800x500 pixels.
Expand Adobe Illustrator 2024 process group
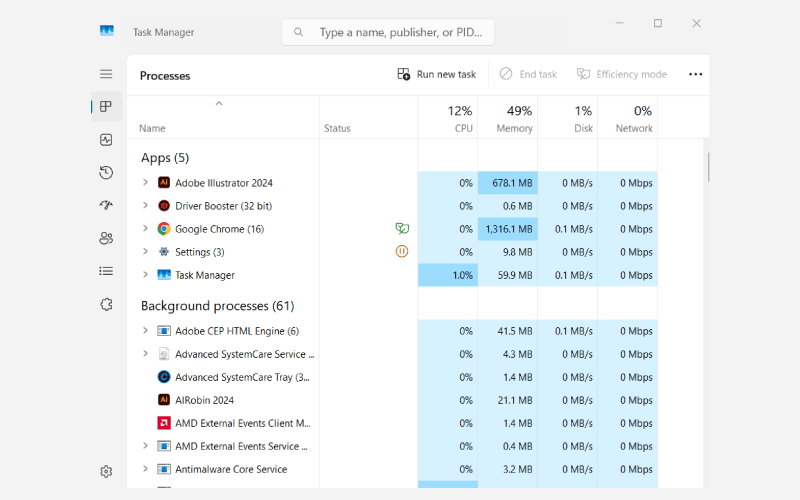click(145, 183)
